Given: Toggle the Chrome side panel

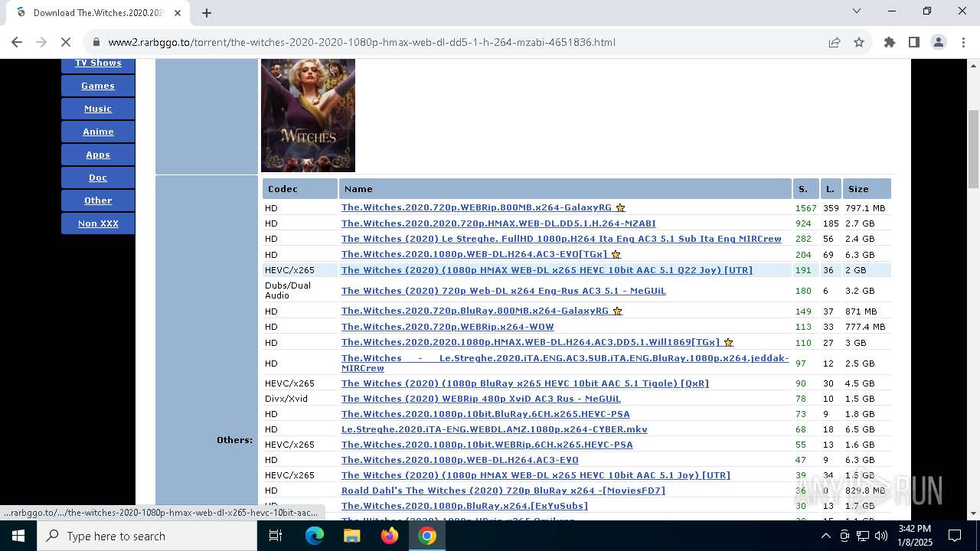Looking at the screenshot, I should click(914, 42).
